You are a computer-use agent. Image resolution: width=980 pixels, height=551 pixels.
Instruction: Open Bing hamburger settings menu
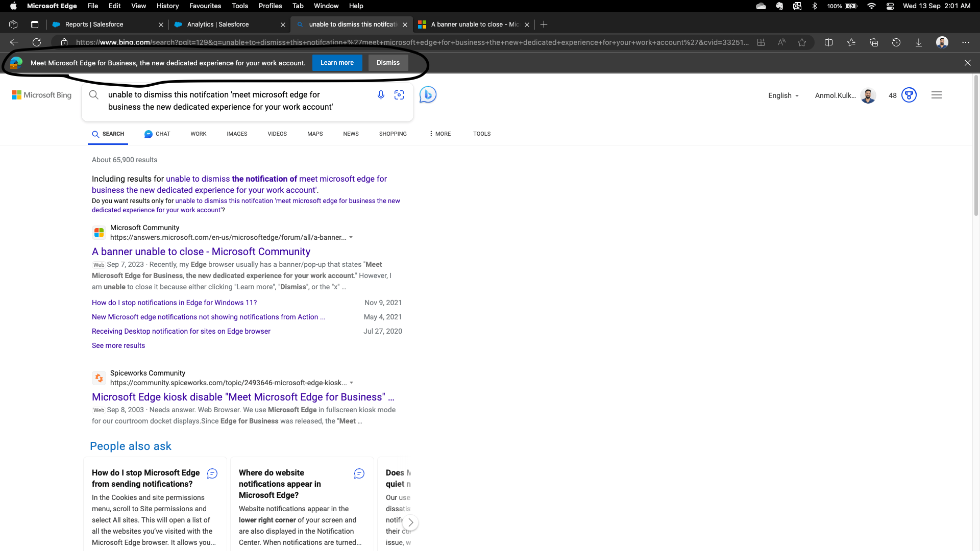point(936,95)
